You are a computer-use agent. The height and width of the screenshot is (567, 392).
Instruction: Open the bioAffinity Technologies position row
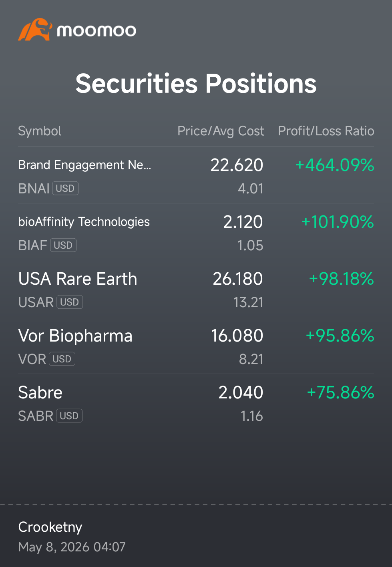[196, 232]
